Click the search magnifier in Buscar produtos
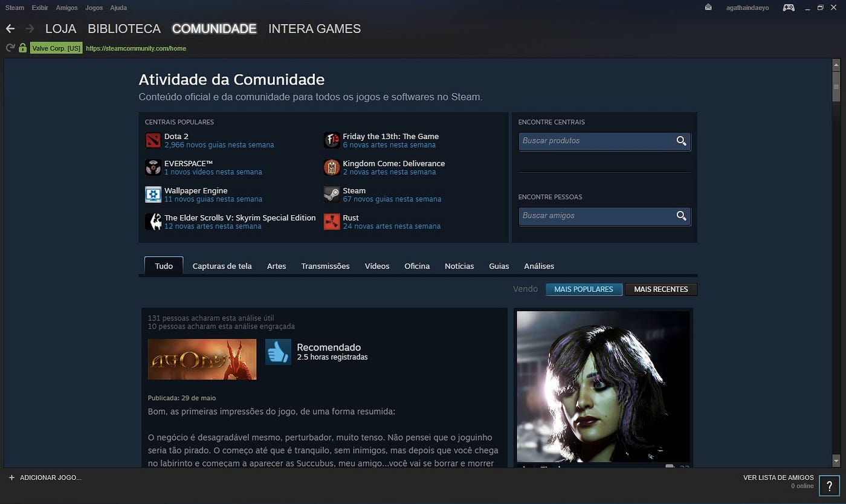This screenshot has width=846, height=504. [681, 141]
